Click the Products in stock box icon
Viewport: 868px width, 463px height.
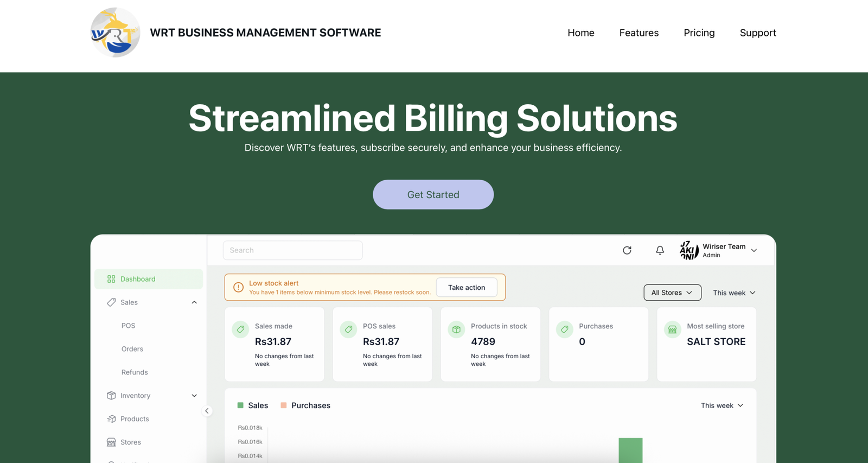(x=456, y=329)
